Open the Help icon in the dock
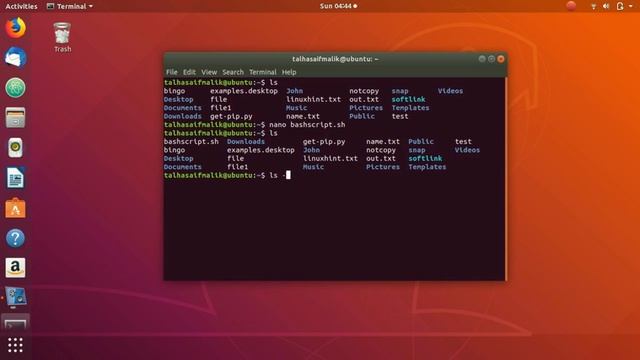The image size is (640, 360). click(16, 238)
